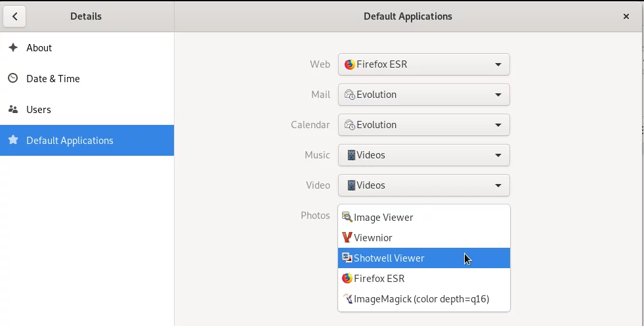Click the Evolution text in Calendar combo
Screen dimensions: 644x326
tap(376, 125)
